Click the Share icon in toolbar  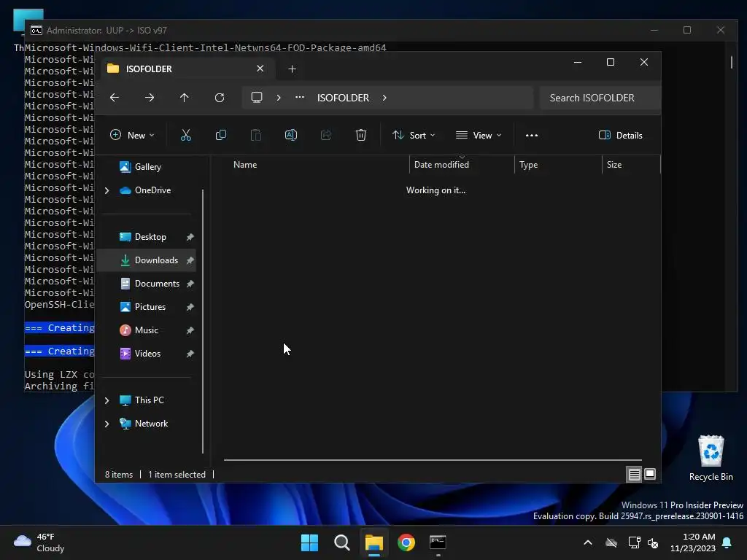326,135
